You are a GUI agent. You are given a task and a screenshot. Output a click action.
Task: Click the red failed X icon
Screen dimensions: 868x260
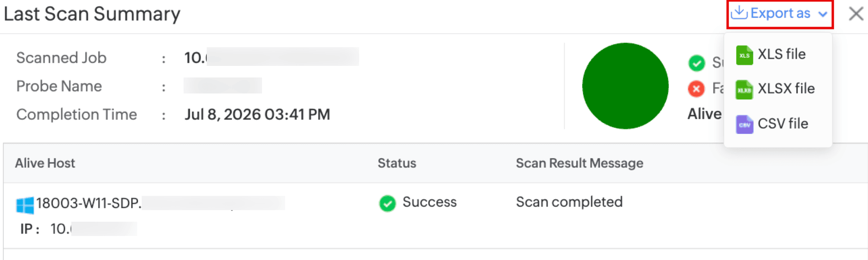[x=696, y=89]
